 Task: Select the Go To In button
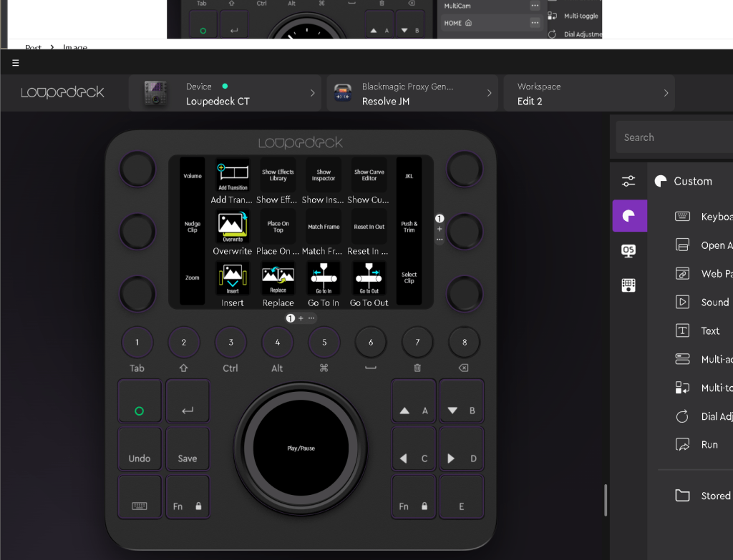click(x=324, y=278)
